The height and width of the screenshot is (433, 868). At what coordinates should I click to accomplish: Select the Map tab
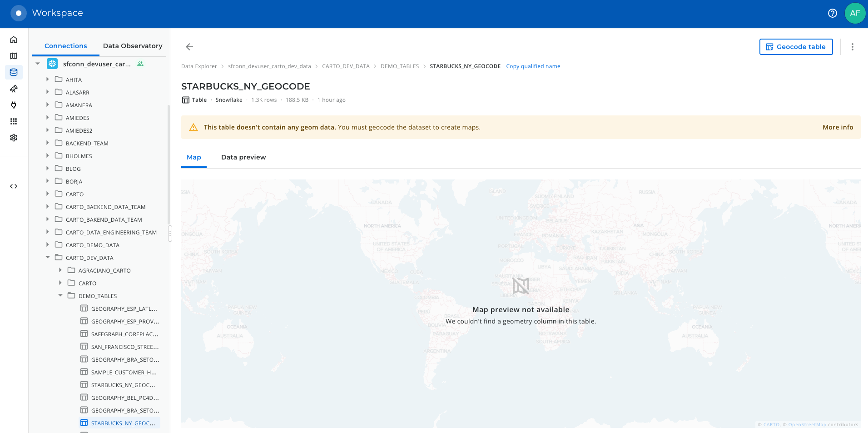pyautogui.click(x=194, y=157)
